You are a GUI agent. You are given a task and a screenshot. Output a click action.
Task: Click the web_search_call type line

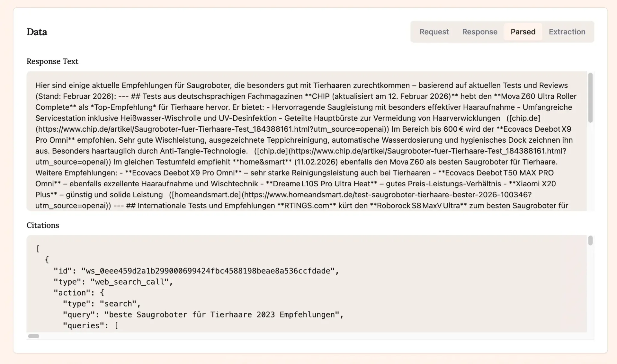point(113,282)
